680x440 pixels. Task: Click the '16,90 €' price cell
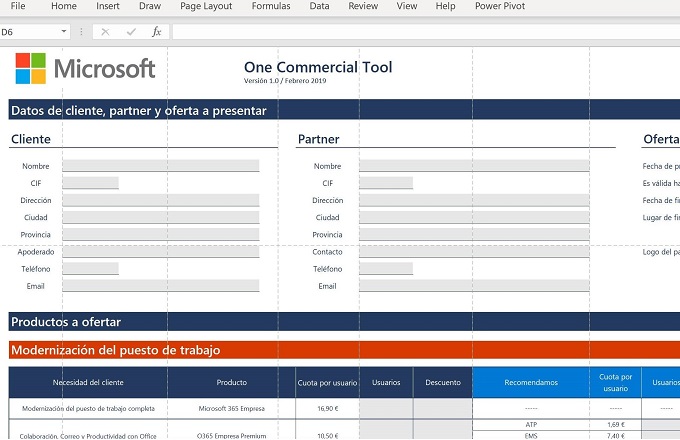pos(327,408)
